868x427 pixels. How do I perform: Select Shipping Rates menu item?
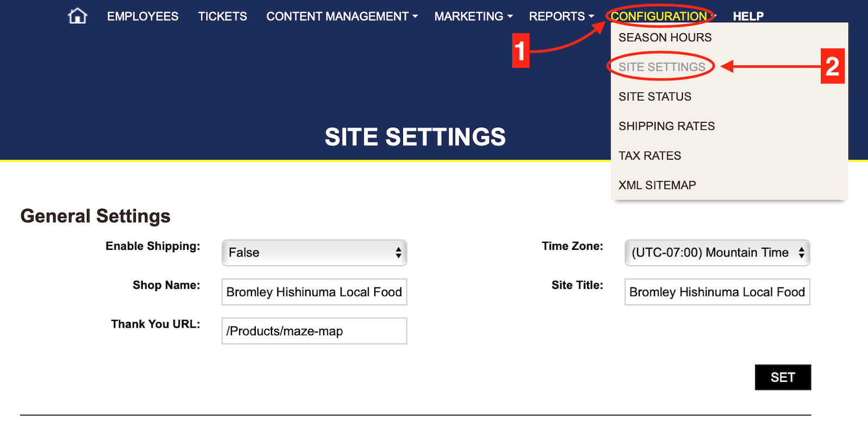[666, 126]
